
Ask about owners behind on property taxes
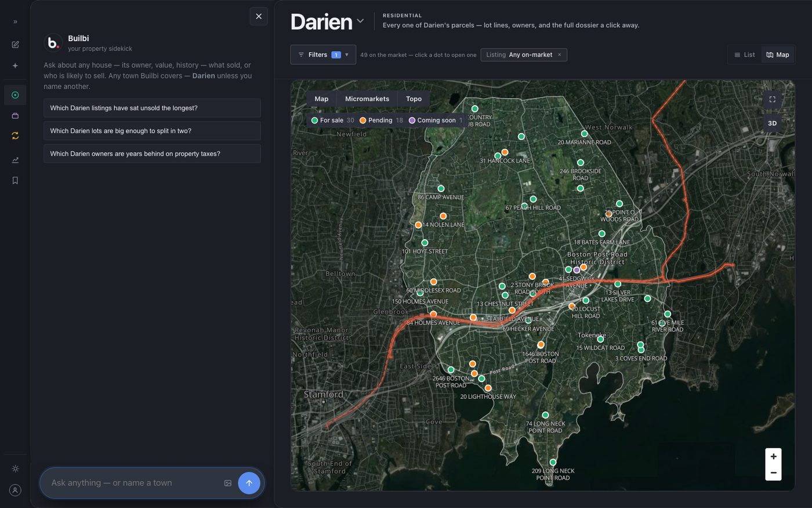click(x=152, y=154)
